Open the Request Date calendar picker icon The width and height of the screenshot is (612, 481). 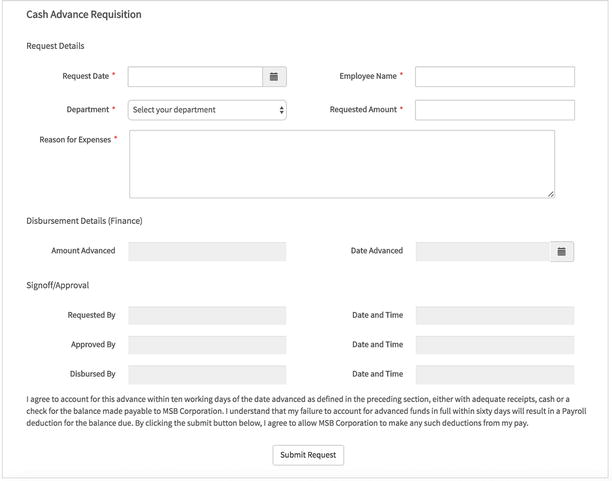(274, 77)
